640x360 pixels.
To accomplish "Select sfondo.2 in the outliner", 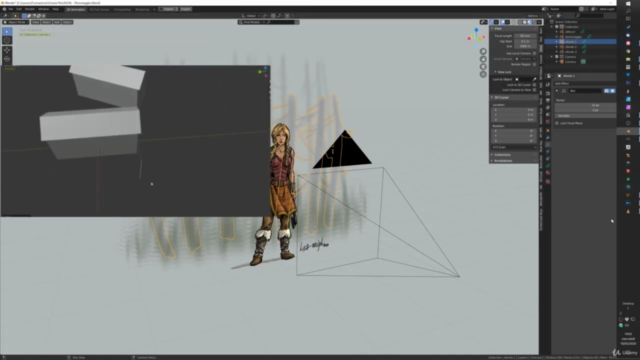I will click(571, 47).
